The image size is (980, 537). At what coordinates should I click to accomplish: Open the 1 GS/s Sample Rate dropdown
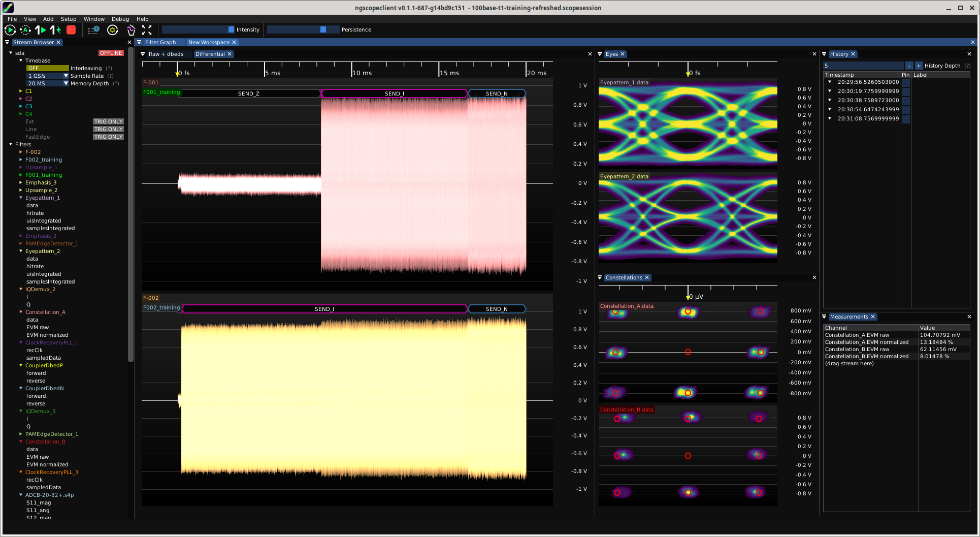48,76
